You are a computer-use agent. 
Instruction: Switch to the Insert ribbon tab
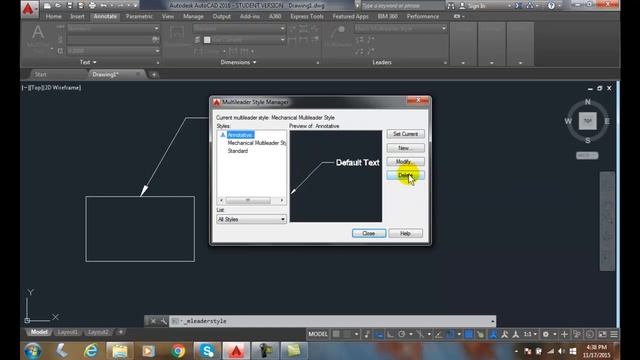point(77,17)
